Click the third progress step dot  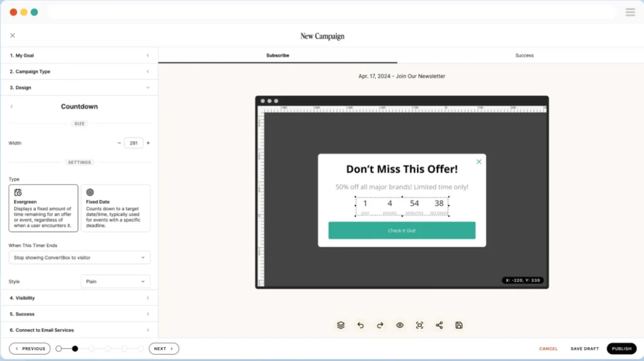(x=91, y=348)
